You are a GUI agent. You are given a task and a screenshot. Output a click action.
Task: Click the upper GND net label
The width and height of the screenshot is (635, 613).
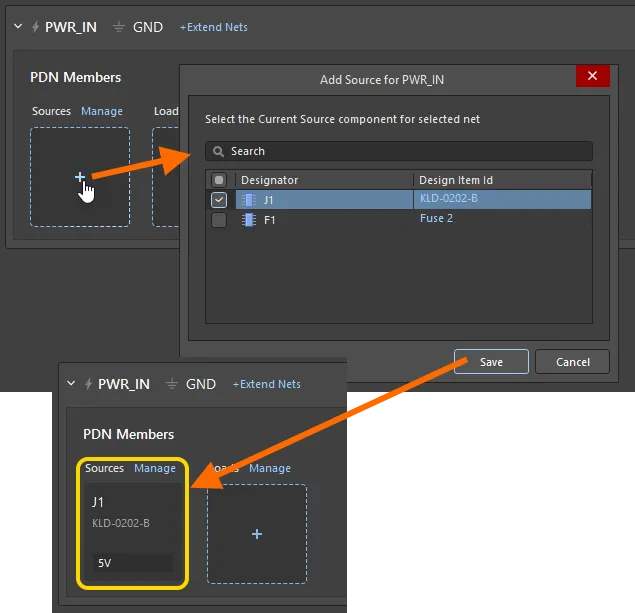(x=148, y=27)
